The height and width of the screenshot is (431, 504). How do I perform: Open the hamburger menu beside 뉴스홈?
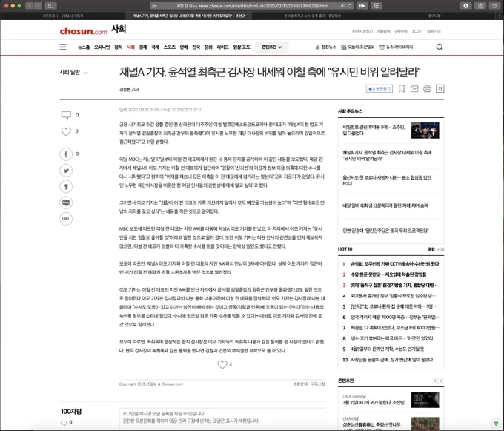(63, 47)
